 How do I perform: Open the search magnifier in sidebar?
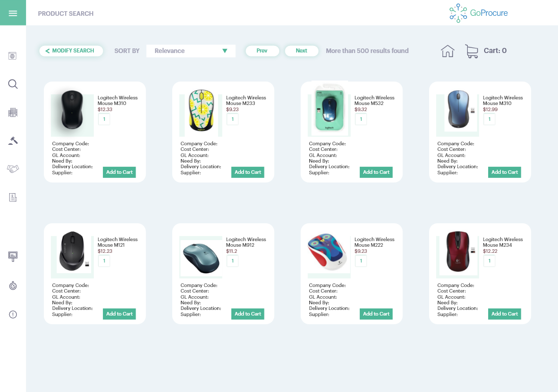pos(13,84)
